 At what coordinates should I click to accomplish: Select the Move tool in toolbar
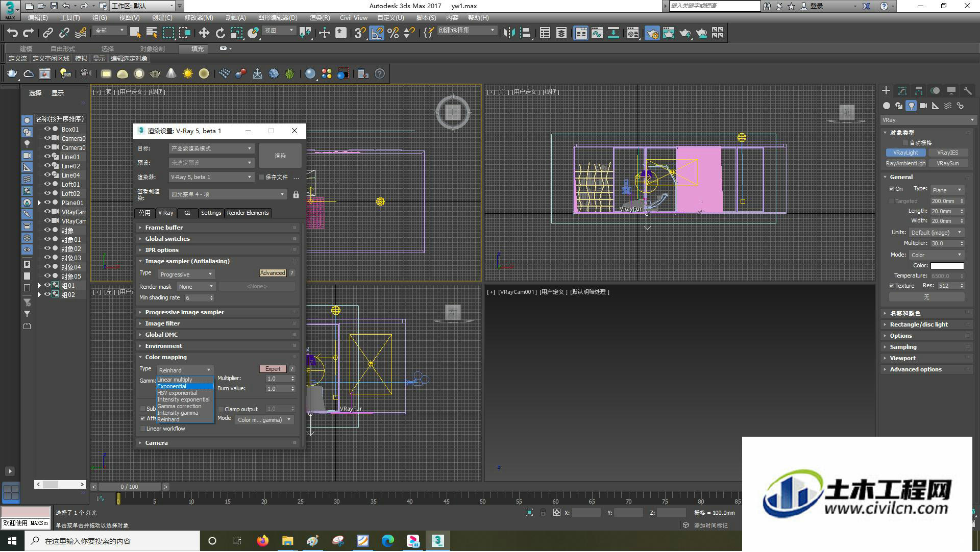click(x=204, y=33)
